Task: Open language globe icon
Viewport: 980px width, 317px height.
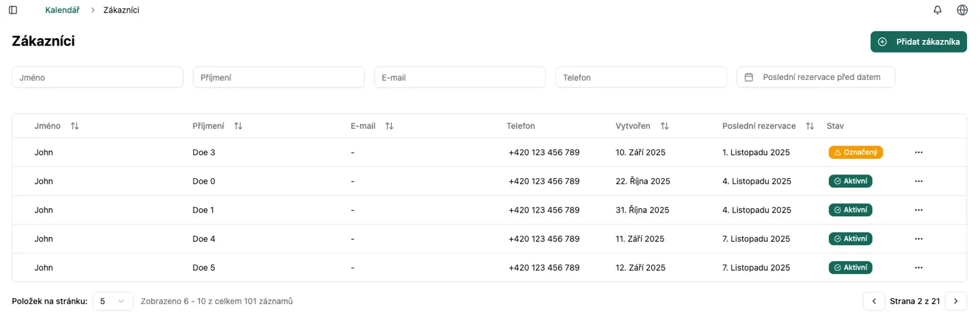Action: click(962, 10)
